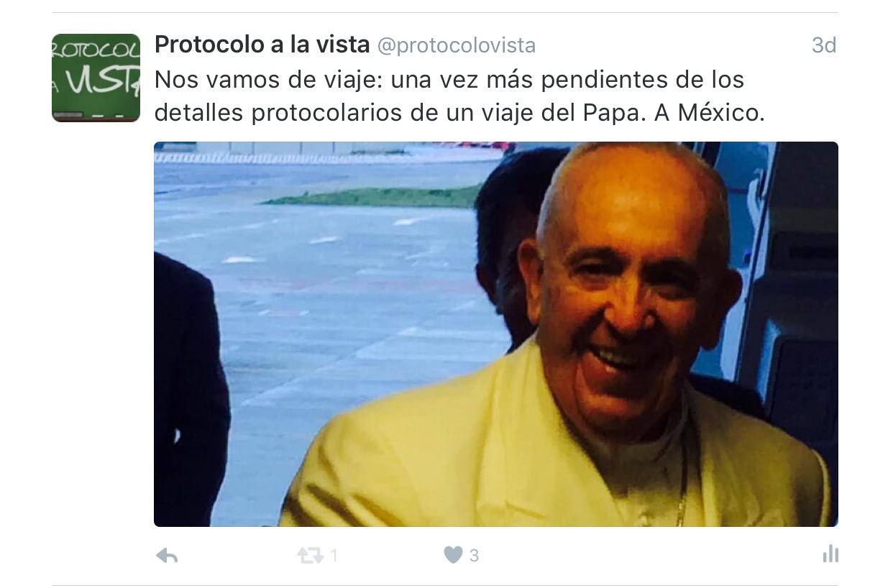The image size is (893, 588).
Task: Click the dark-suited figure at the photo's left edge
Action: click(x=191, y=388)
